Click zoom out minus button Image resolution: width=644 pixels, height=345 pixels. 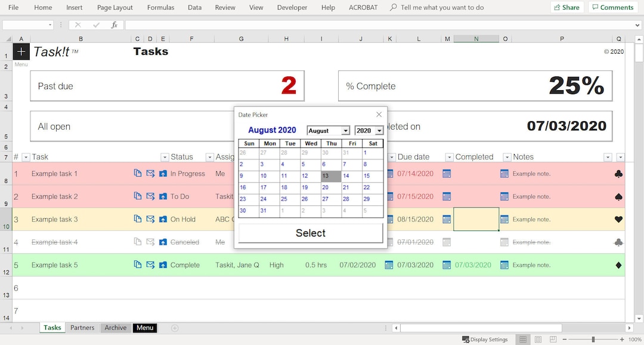tap(565, 339)
